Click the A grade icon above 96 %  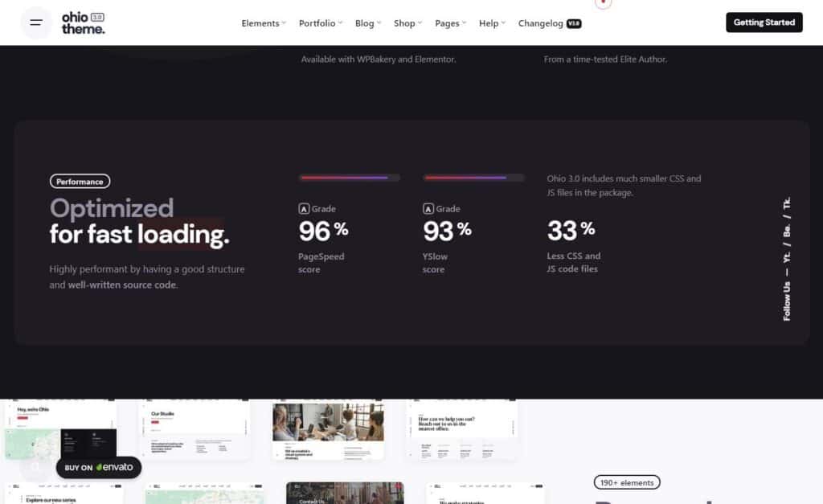click(304, 209)
